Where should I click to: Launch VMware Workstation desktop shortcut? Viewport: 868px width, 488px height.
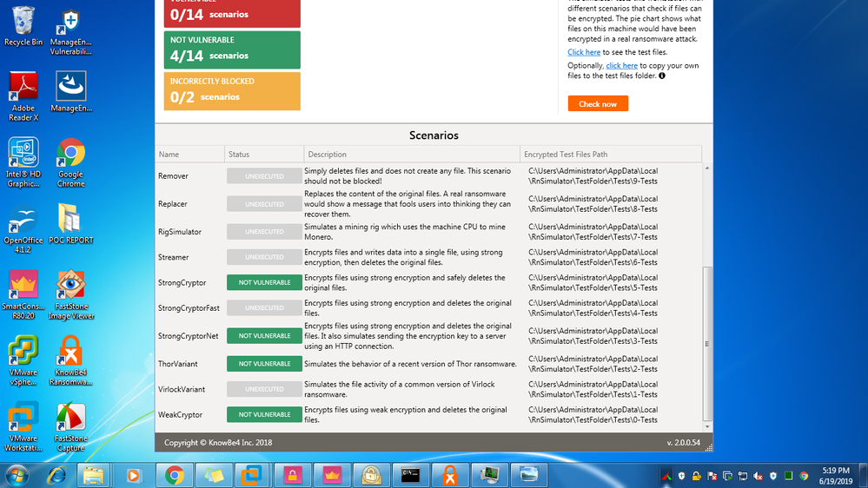click(x=23, y=426)
